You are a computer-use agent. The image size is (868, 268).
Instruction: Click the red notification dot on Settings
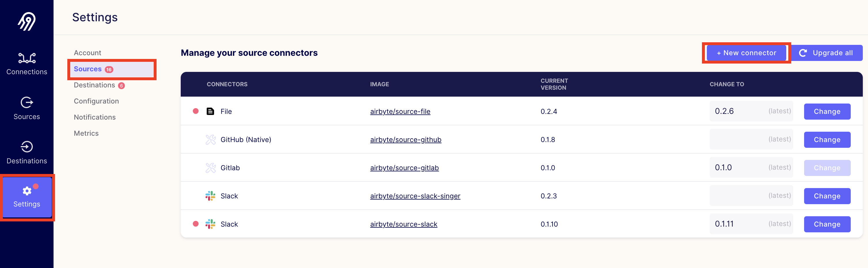click(36, 186)
